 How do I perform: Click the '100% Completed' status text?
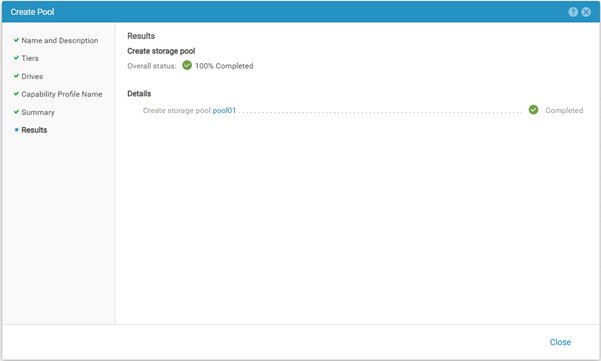pos(224,66)
